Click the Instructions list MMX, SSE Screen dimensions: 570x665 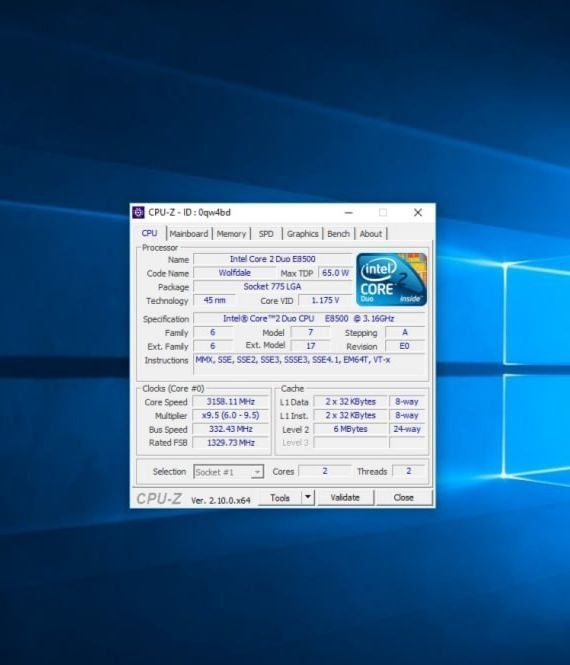(309, 364)
